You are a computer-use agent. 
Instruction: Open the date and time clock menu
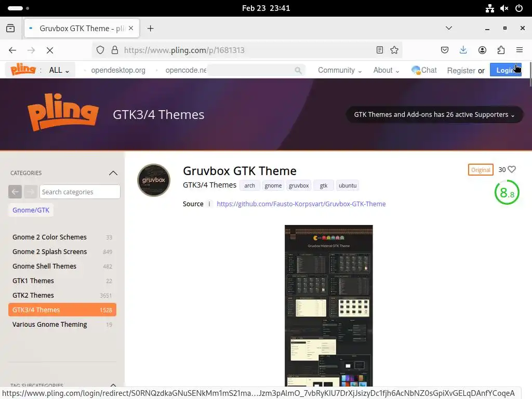pyautogui.click(x=266, y=8)
